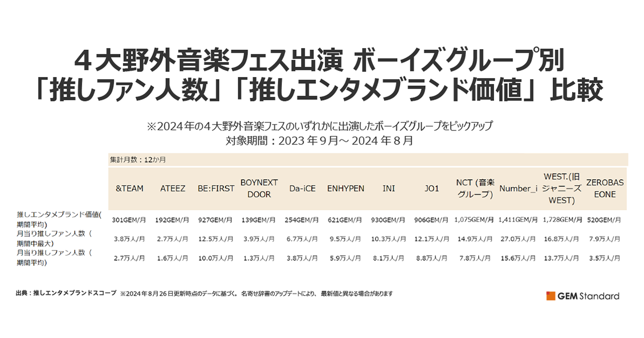Click the row label '月当り推しファン人数（期間平均)'
This screenshot has width=644, height=338.
pos(54,258)
